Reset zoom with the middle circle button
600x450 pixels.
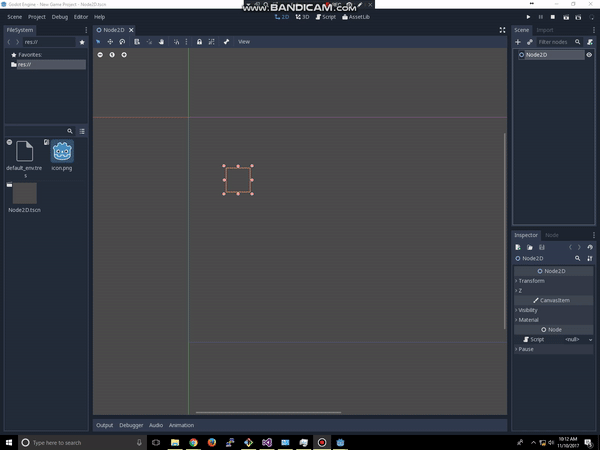click(x=112, y=55)
